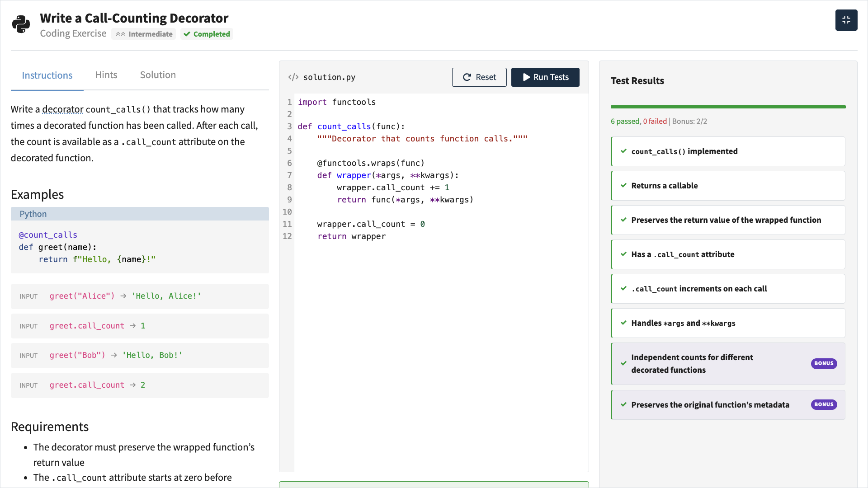Select the Instructions tab

click(x=47, y=75)
